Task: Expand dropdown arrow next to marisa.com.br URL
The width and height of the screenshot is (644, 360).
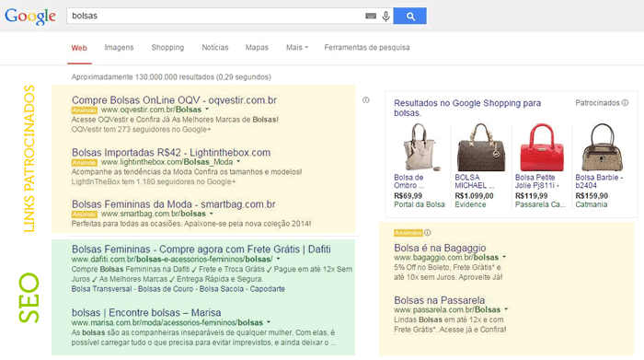Action: (269, 322)
